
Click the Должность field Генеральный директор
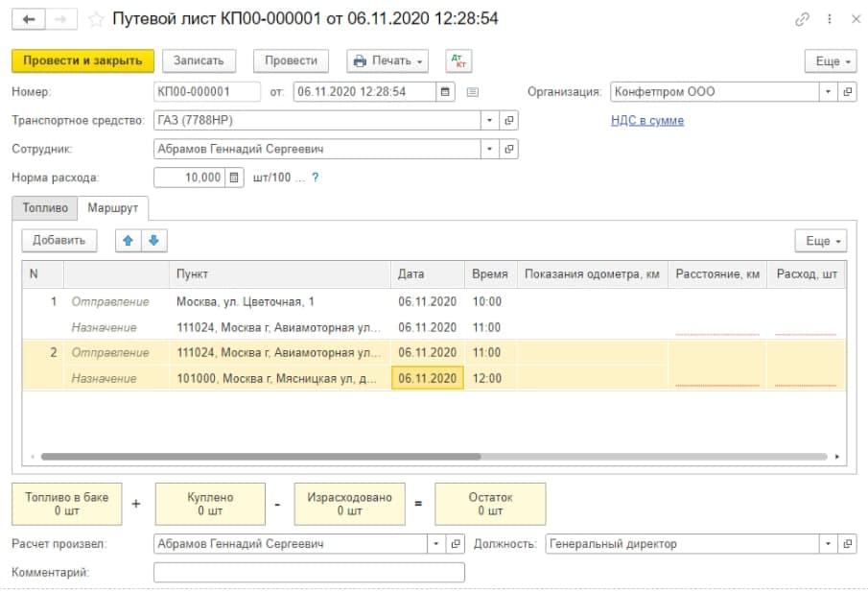[682, 544]
